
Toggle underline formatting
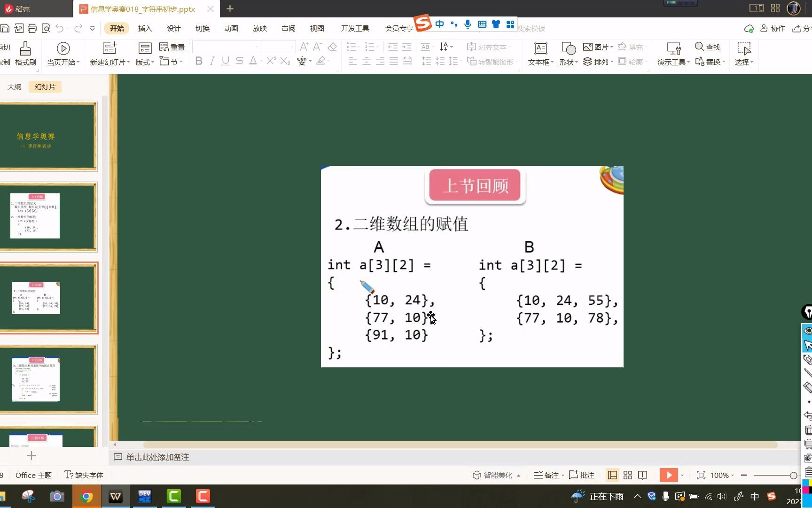[226, 61]
